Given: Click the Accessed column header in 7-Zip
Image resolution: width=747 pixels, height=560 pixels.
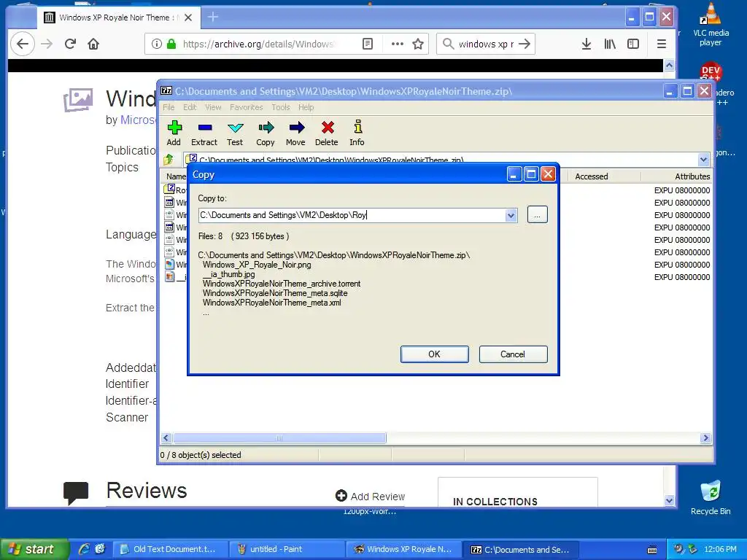Looking at the screenshot, I should tap(591, 176).
